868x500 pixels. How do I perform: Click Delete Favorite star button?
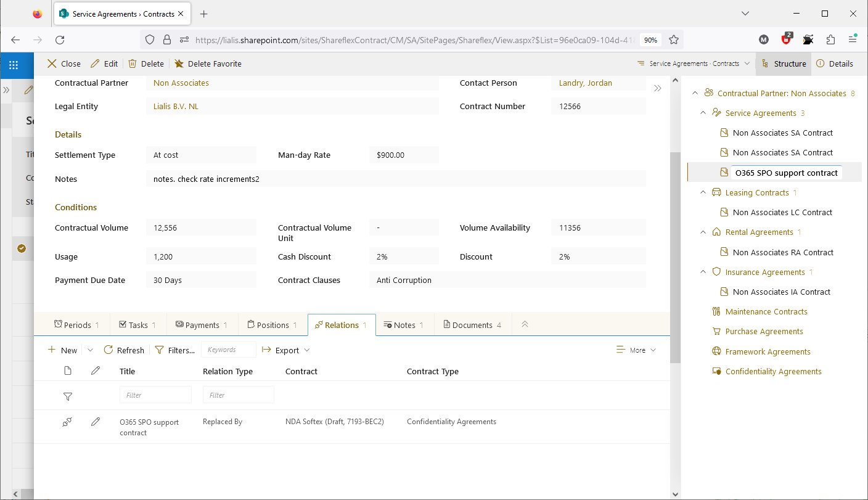[208, 64]
